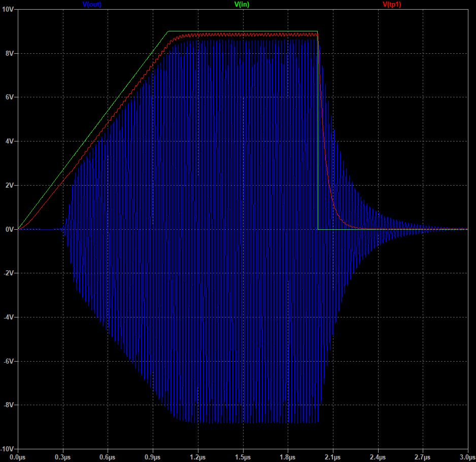Viewport: 476px width, 462px height.
Task: Click the 0.3µs time axis label
Action: pos(63,457)
